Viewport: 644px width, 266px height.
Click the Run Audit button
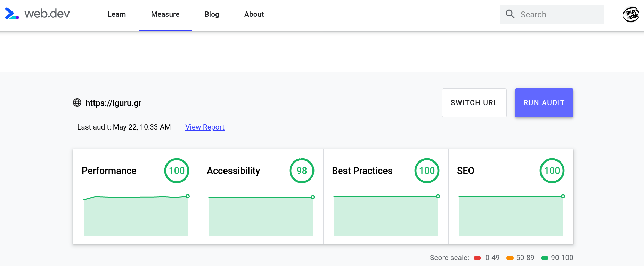tap(544, 103)
